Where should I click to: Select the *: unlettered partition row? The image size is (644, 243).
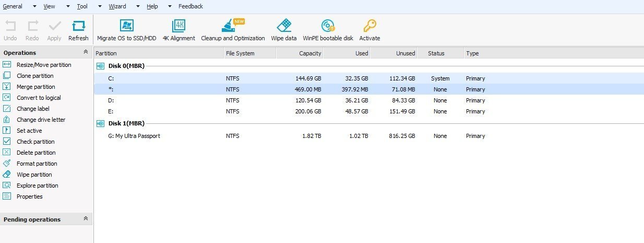pyautogui.click(x=369, y=89)
